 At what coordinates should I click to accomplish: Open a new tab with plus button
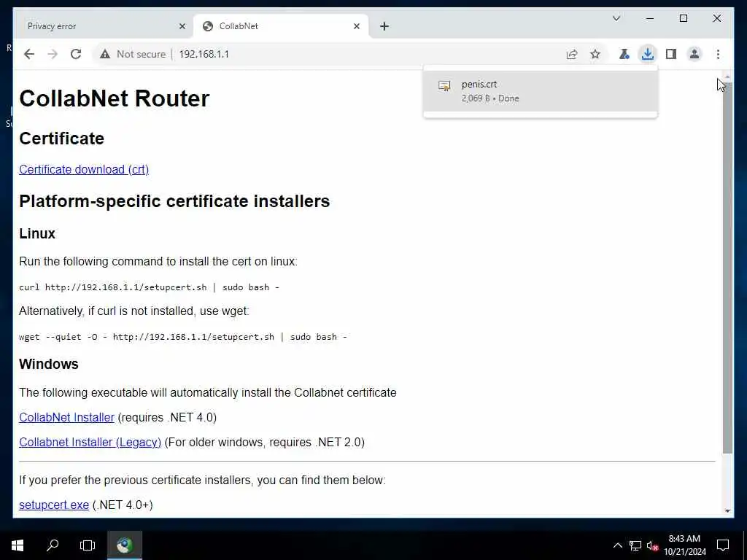[x=384, y=26]
